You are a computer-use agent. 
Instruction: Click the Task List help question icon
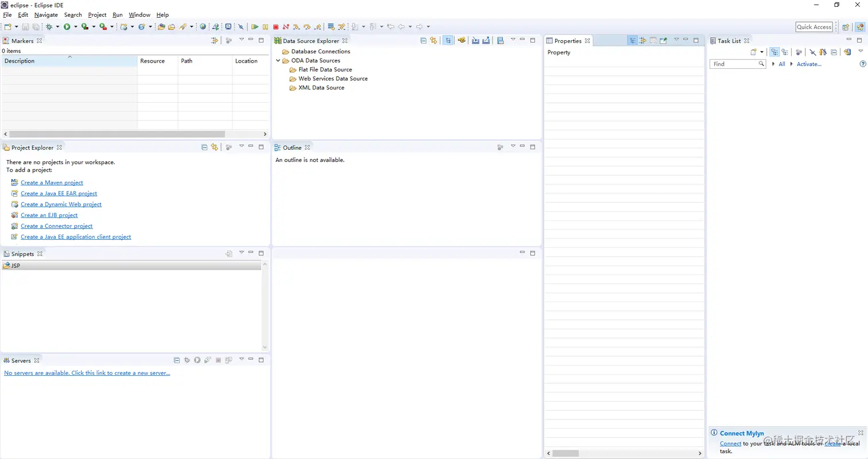click(862, 64)
